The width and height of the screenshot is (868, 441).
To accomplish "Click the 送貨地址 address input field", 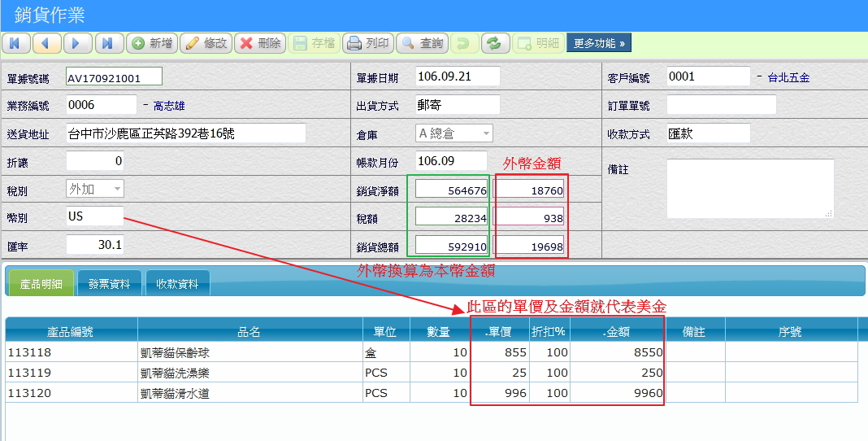I will [185, 133].
